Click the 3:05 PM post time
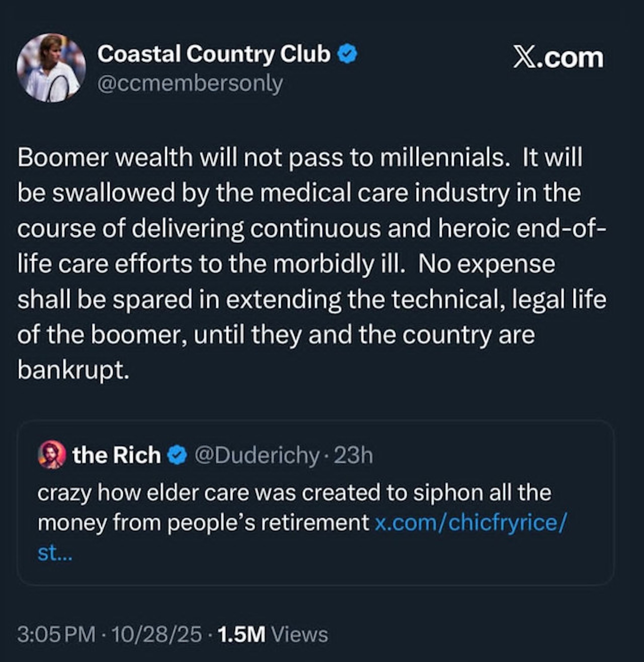 tap(56, 634)
